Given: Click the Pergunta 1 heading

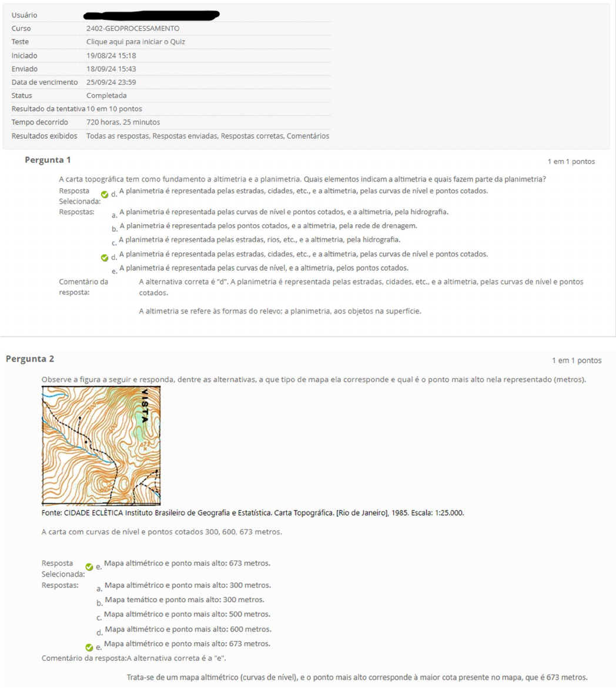Looking at the screenshot, I should 48,160.
